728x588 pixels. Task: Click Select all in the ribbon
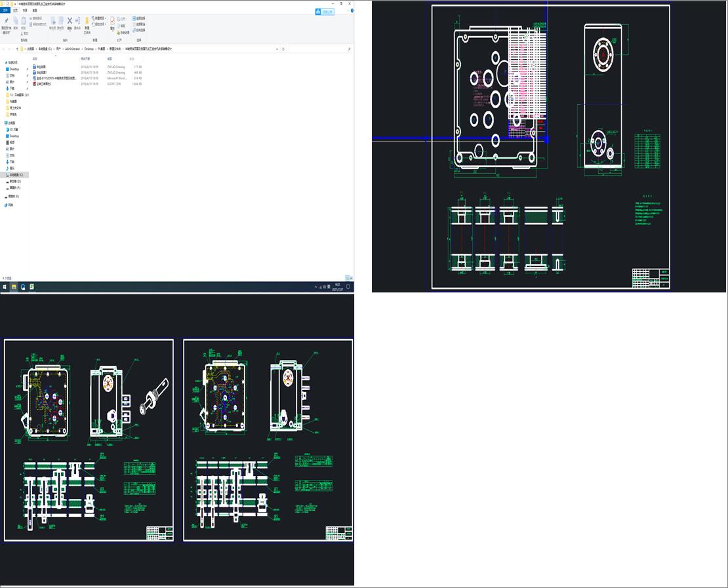pos(140,18)
